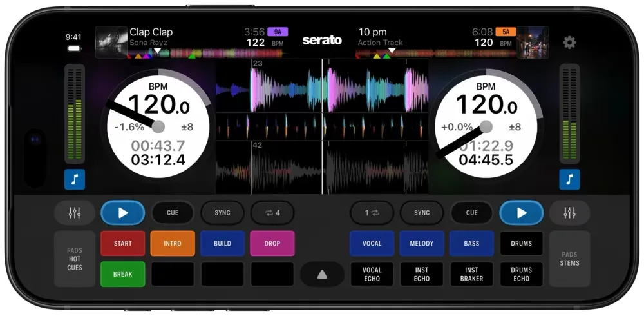Screen dimensions: 644x316
Task: Tap the left deck -1.6% pitch value
Action: (129, 127)
